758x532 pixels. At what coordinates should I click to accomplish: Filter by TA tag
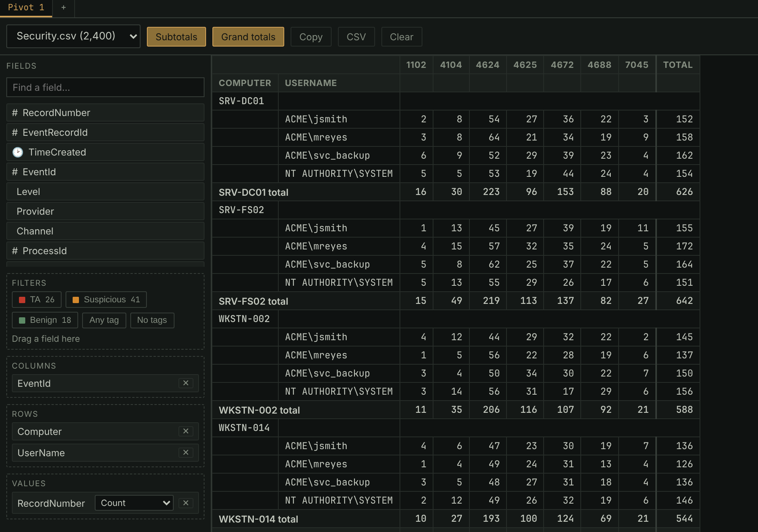click(x=37, y=300)
